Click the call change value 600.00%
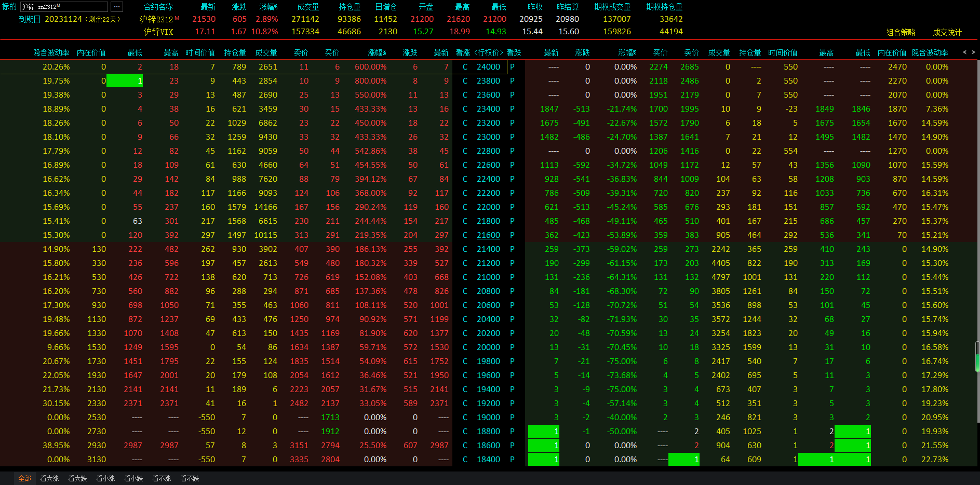The image size is (980, 485). pos(370,67)
